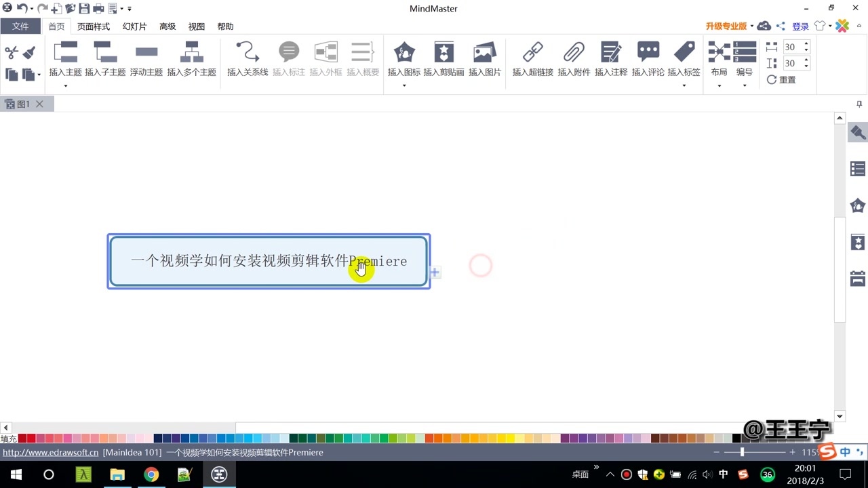Open the outline list panel in right sidebar

pos(858,169)
